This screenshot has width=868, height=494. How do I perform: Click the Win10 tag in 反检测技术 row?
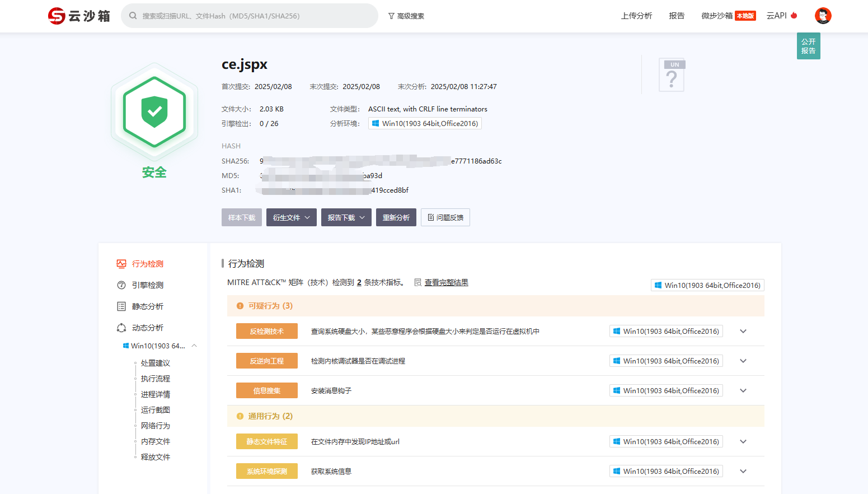666,331
